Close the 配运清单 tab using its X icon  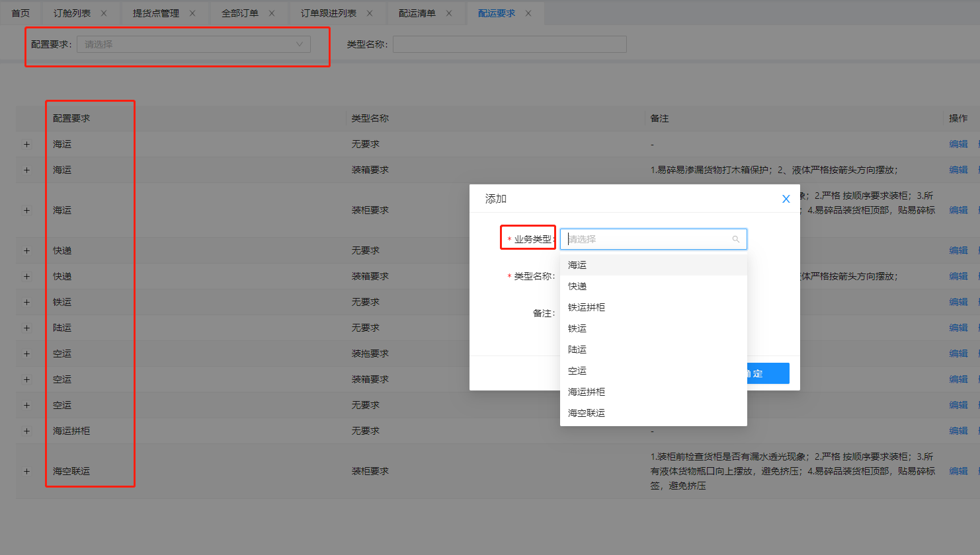tap(449, 13)
